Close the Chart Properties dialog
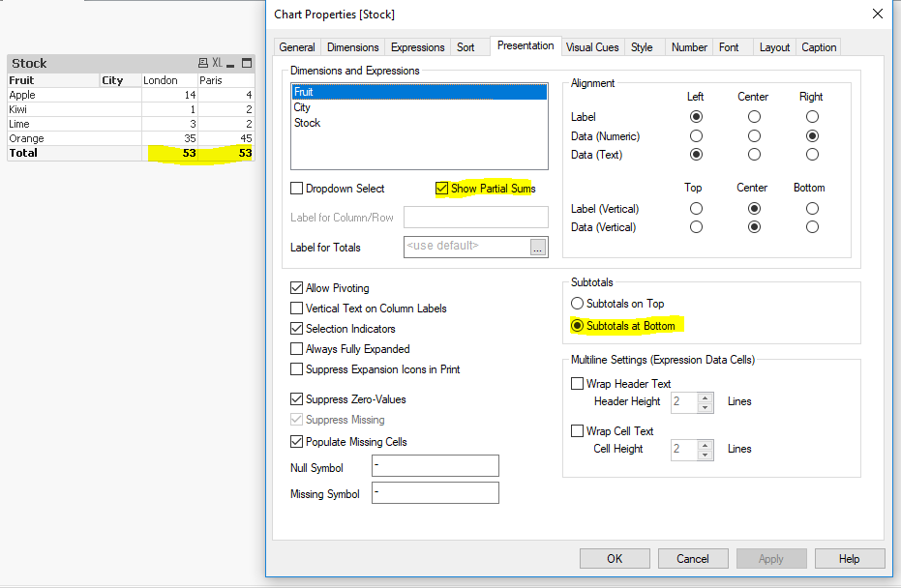 pyautogui.click(x=878, y=14)
